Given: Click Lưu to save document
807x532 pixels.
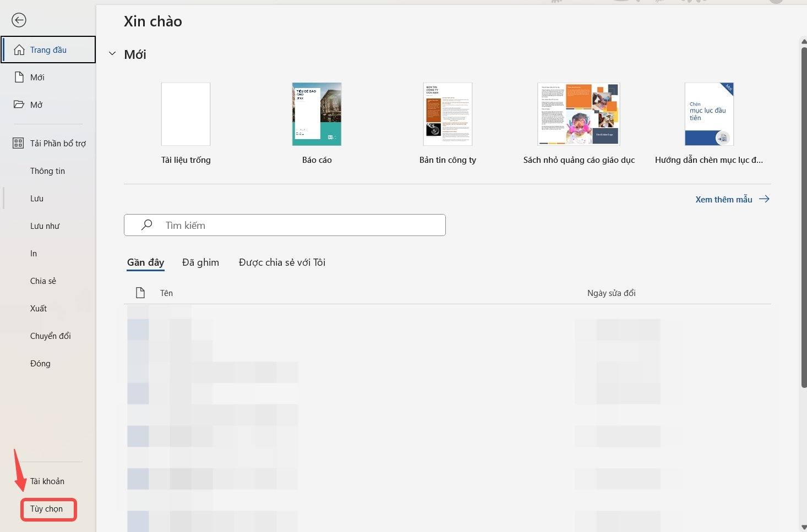Looking at the screenshot, I should [37, 198].
